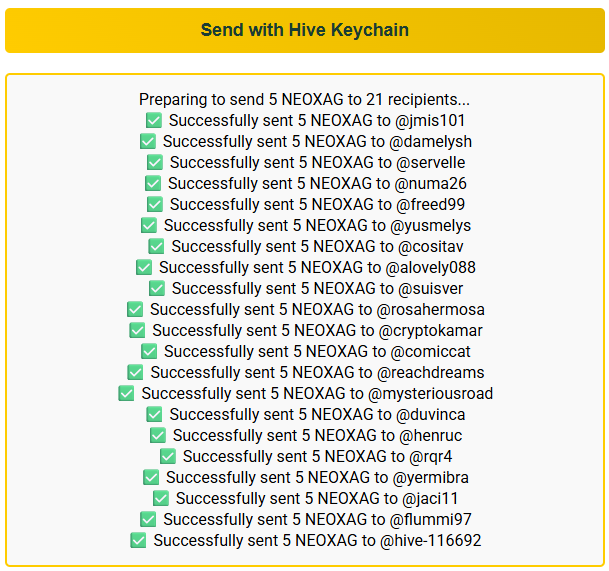The width and height of the screenshot is (609, 571).
Task: Click green checkmark icon next to @jmis101
Action: (x=154, y=120)
